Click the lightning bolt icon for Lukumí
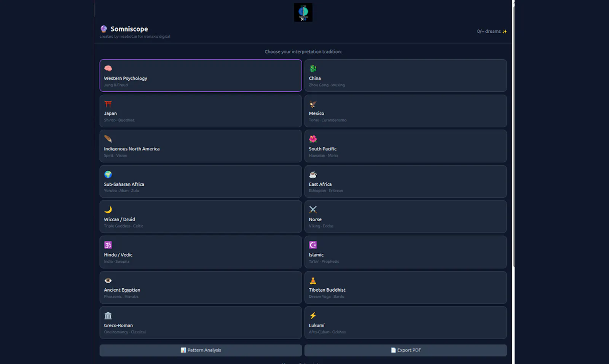609x364 pixels. [x=313, y=315]
